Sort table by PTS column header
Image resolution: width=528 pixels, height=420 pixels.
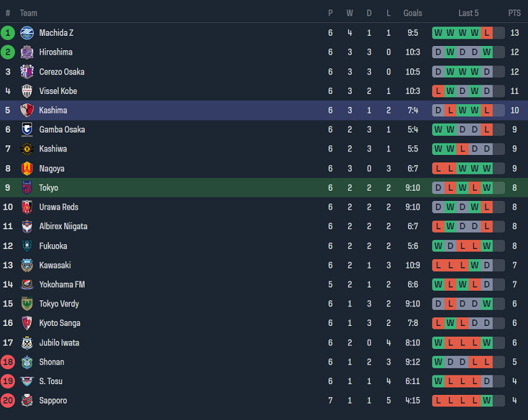(514, 13)
